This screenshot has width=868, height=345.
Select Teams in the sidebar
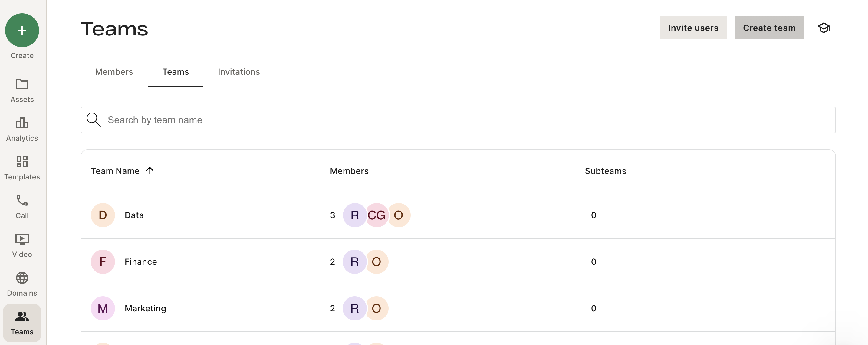[22, 323]
